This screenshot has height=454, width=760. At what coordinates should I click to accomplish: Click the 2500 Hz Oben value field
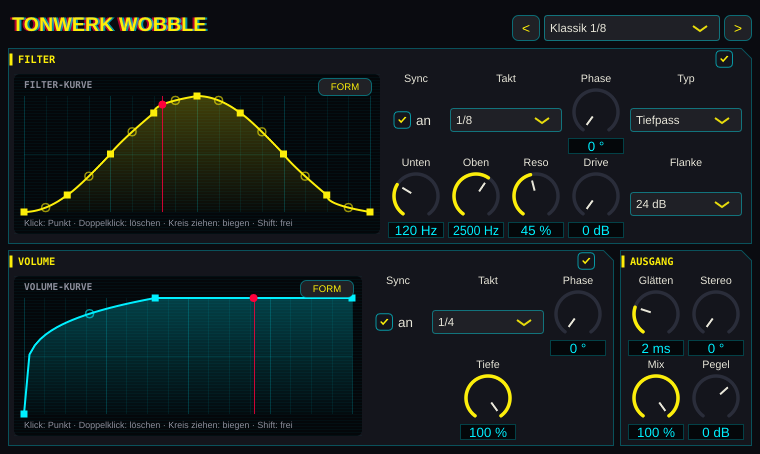[476, 230]
